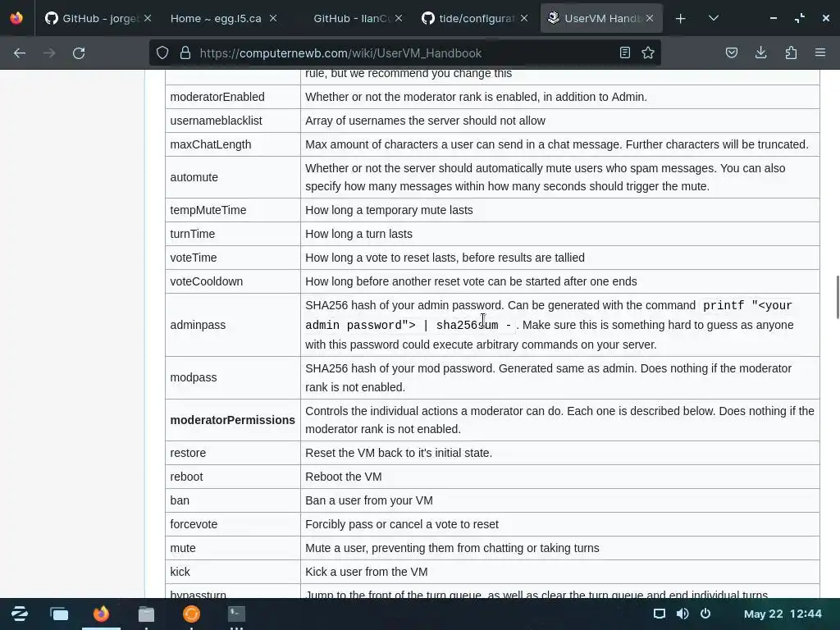Click the moderatorPermissions header cell
This screenshot has width=840, height=630.
(233, 420)
